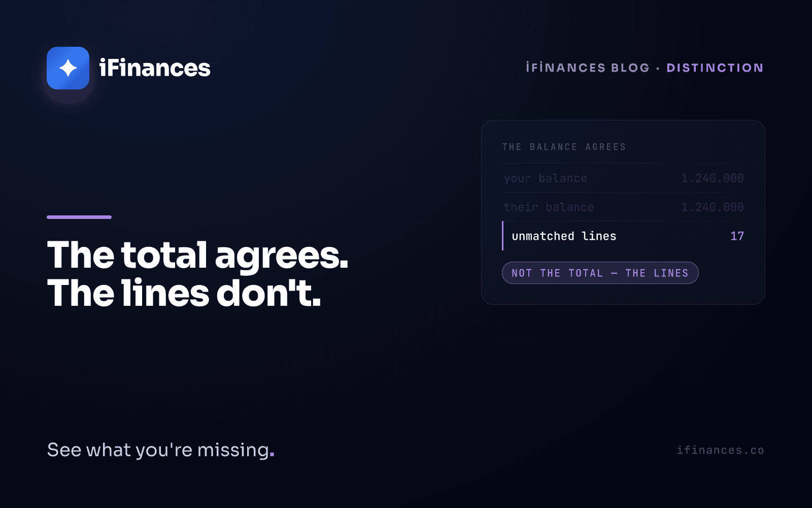Click the your balance value 1.240.000
The width and height of the screenshot is (812, 508).
pyautogui.click(x=713, y=178)
